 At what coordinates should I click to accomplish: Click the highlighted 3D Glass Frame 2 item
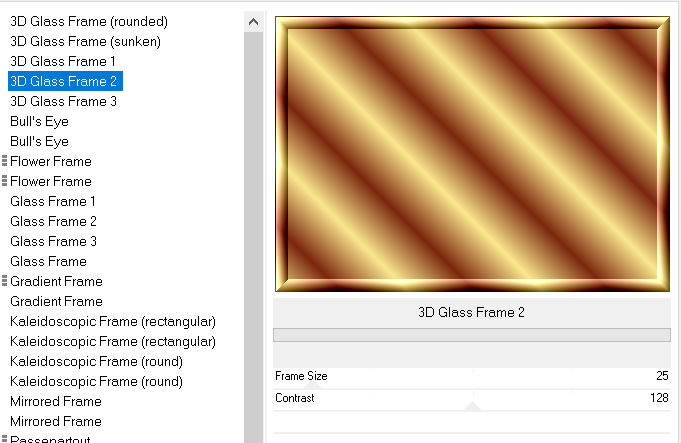(x=63, y=81)
